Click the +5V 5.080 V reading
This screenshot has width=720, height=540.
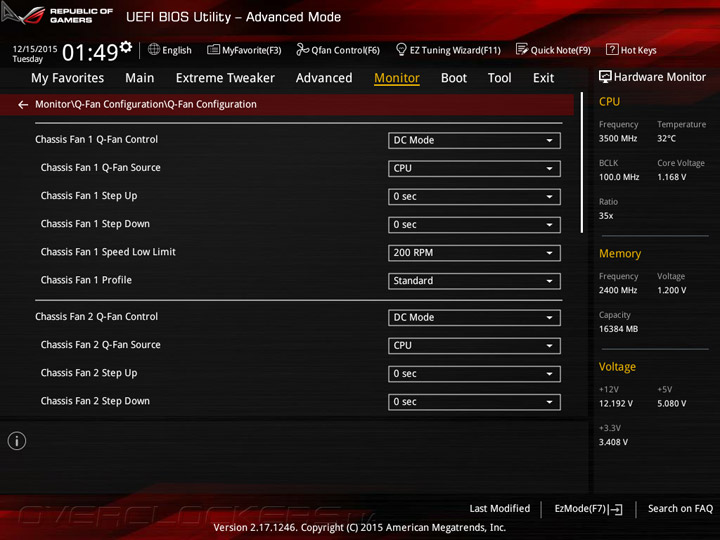[671, 403]
